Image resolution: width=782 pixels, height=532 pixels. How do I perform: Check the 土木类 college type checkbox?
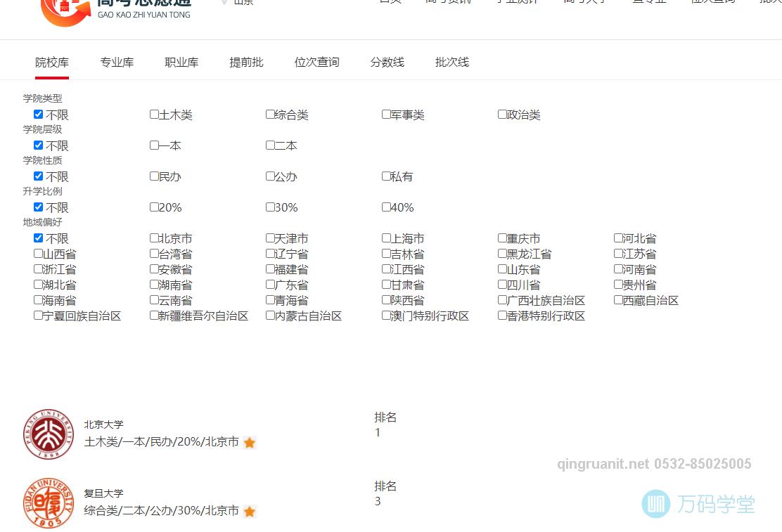(153, 114)
